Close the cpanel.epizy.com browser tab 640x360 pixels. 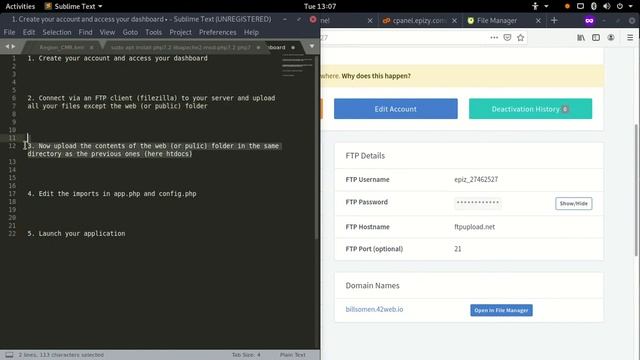pos(454,20)
